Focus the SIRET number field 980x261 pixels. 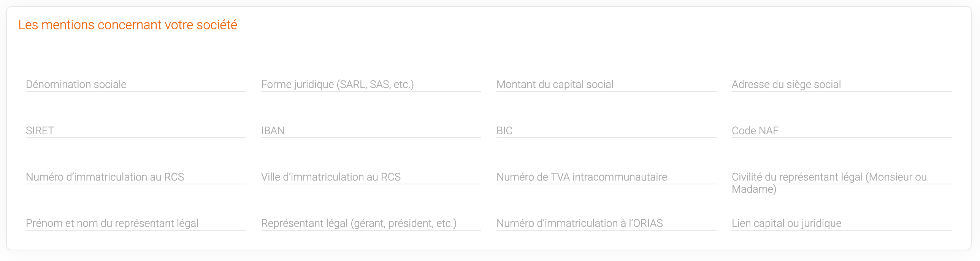(135, 131)
